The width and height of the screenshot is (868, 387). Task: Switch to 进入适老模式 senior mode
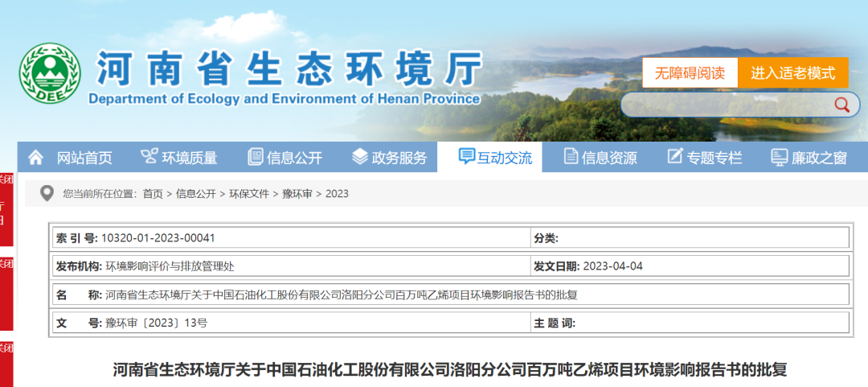point(792,73)
